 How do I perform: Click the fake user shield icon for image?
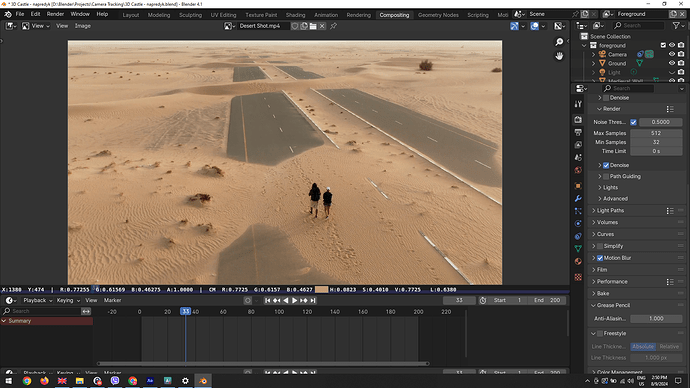coord(294,26)
